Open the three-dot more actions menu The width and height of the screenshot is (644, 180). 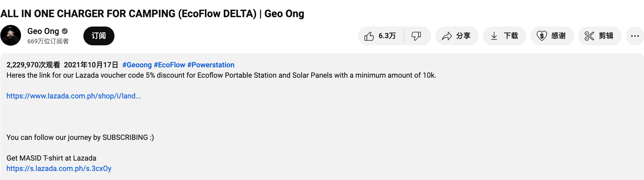[x=635, y=36]
